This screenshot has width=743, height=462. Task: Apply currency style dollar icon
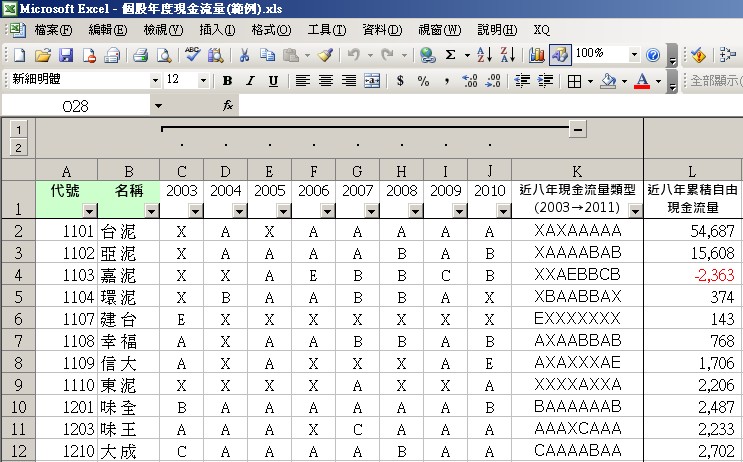point(400,81)
